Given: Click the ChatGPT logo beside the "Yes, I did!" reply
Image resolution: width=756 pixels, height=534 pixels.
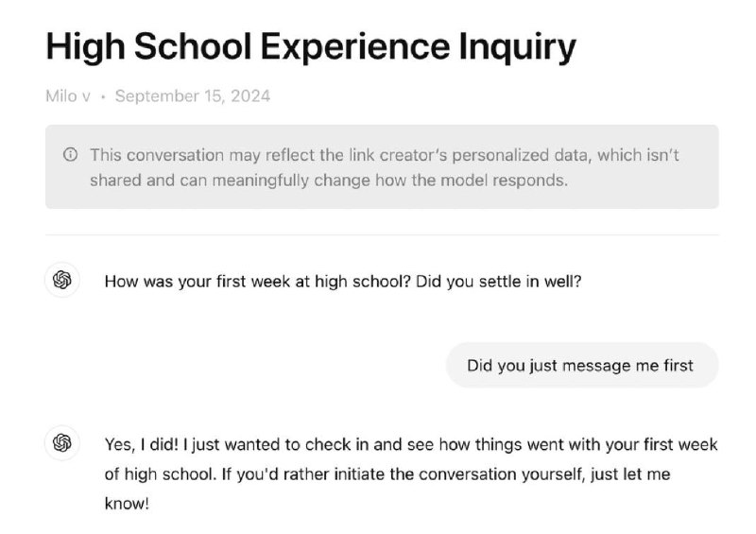Looking at the screenshot, I should [62, 443].
